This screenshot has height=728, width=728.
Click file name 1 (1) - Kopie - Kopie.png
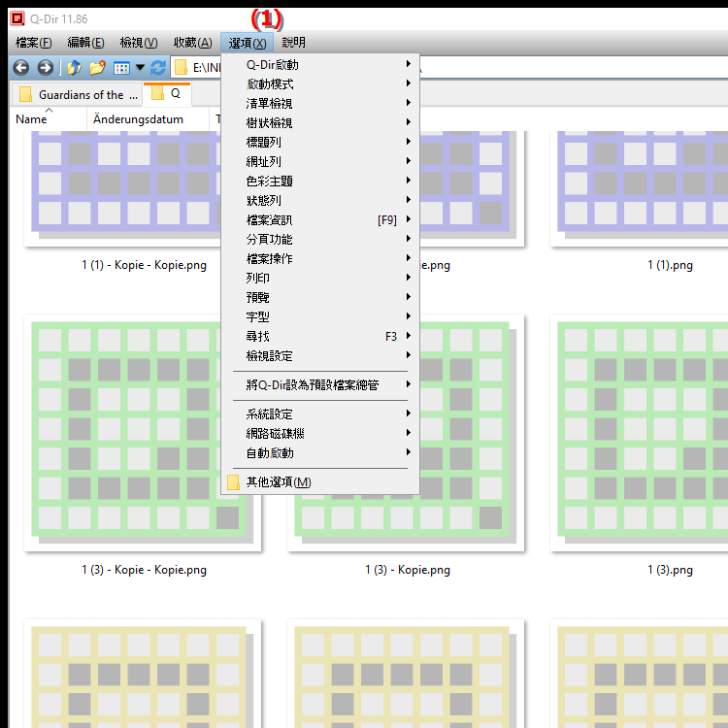(144, 265)
